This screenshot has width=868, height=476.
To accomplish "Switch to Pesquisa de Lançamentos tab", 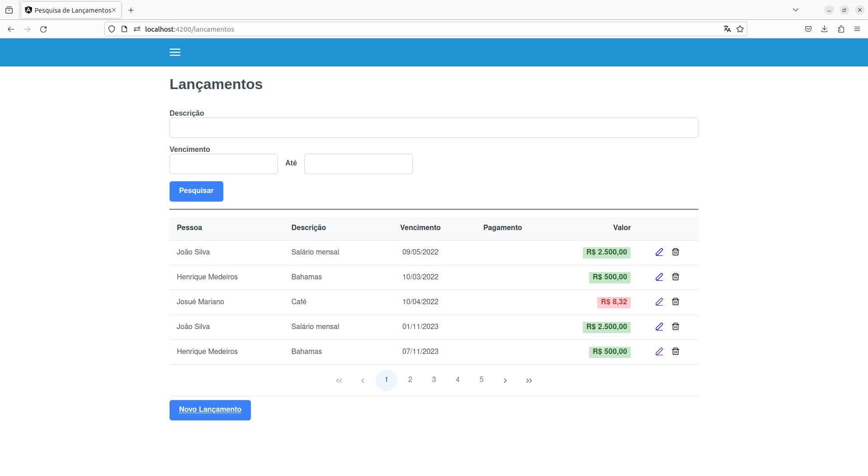I will click(70, 10).
